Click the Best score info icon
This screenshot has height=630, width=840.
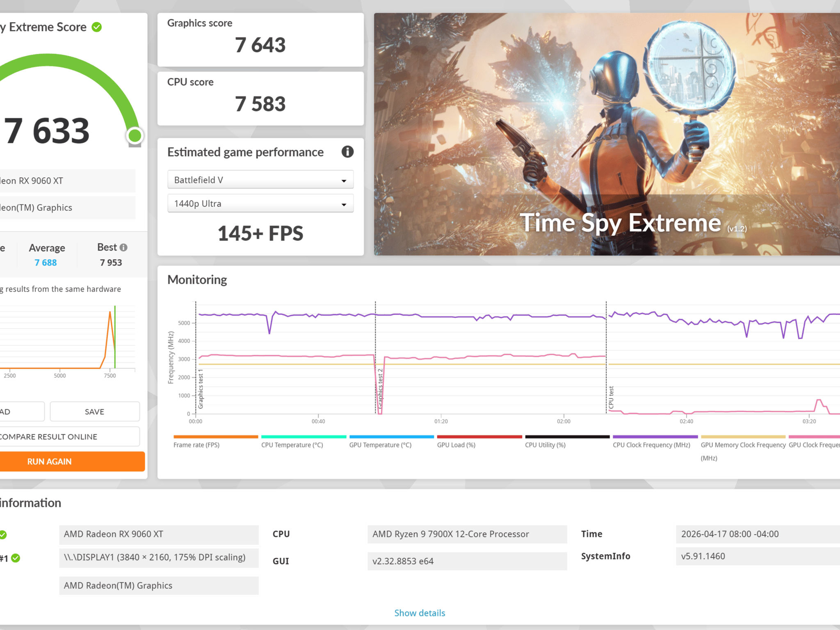[x=123, y=247]
